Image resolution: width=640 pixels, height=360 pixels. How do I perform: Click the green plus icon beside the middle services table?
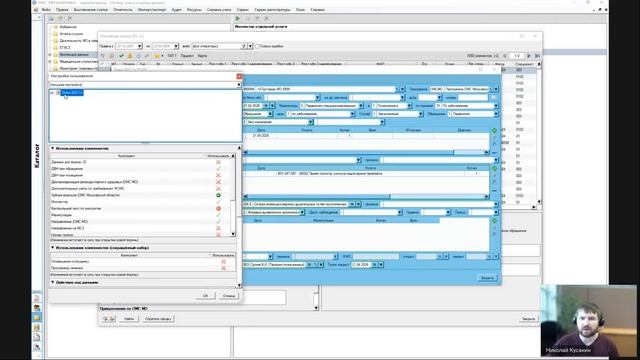coord(494,168)
